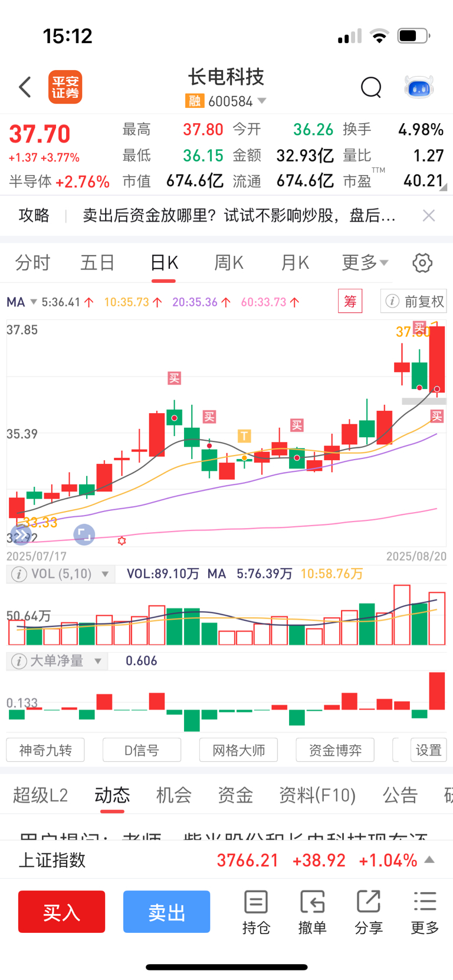
Task: Open the 公告 tab
Action: coord(400,796)
